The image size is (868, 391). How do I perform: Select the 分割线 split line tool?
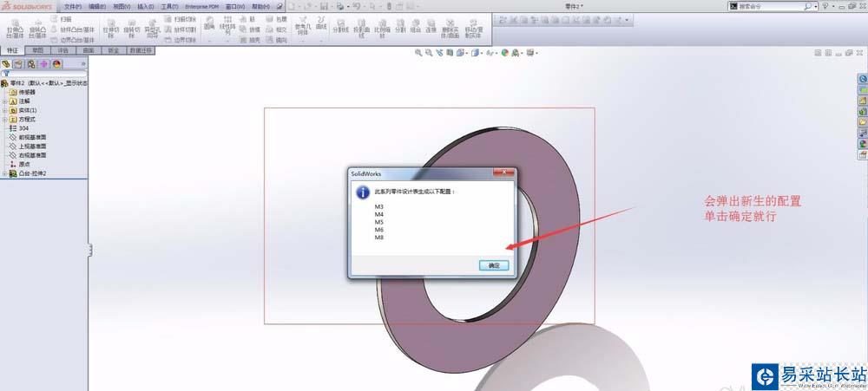[x=340, y=25]
